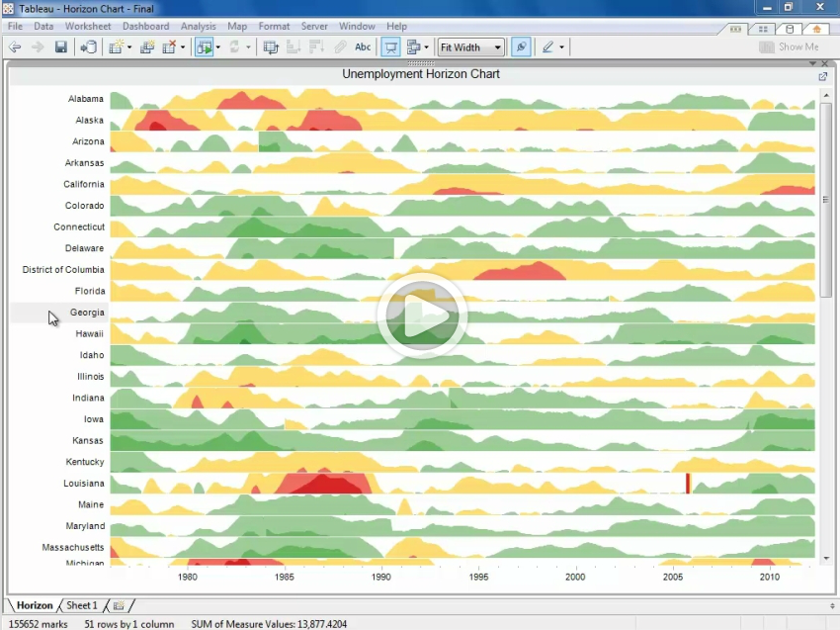Open the dashboard in a pop-out window
Image resolution: width=840 pixels, height=630 pixels.
point(822,76)
